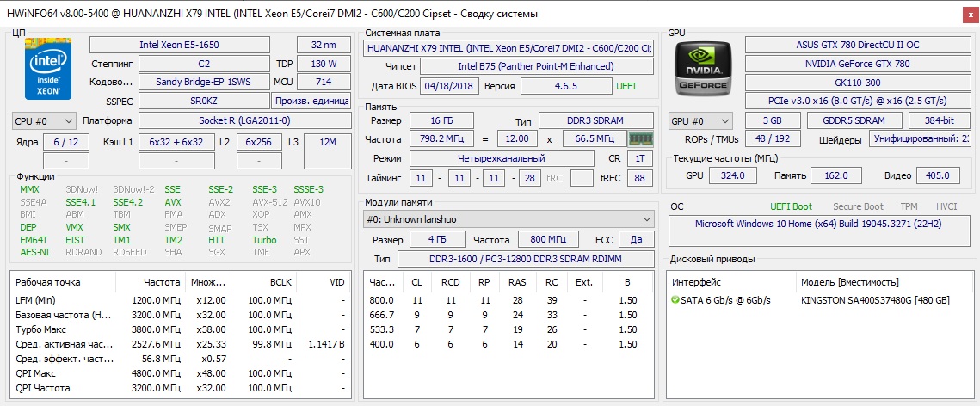Click the CL column header
The image size is (980, 406).
(417, 282)
